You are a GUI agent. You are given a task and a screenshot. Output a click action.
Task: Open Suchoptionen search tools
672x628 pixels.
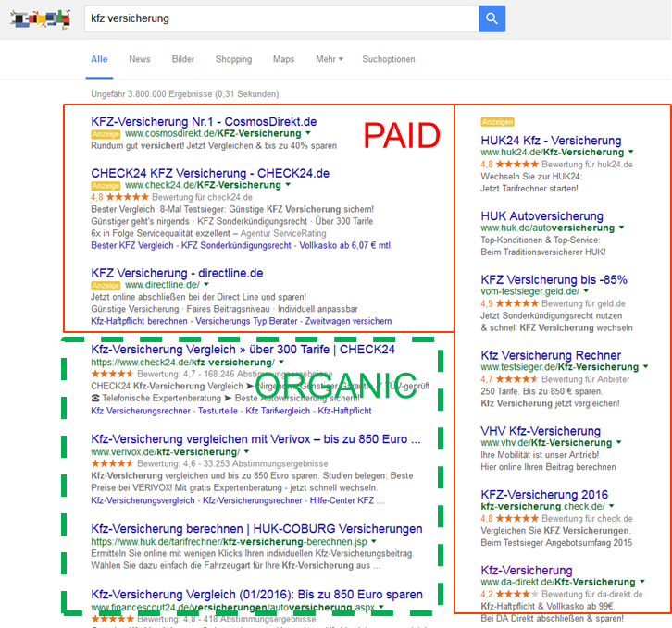(x=389, y=59)
